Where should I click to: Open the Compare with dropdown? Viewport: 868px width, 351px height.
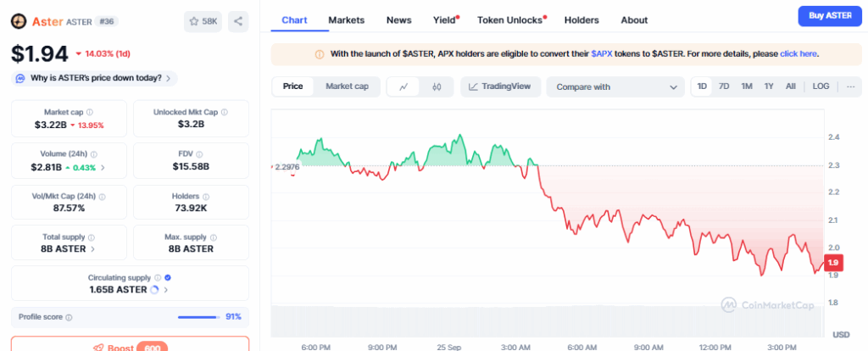(615, 86)
